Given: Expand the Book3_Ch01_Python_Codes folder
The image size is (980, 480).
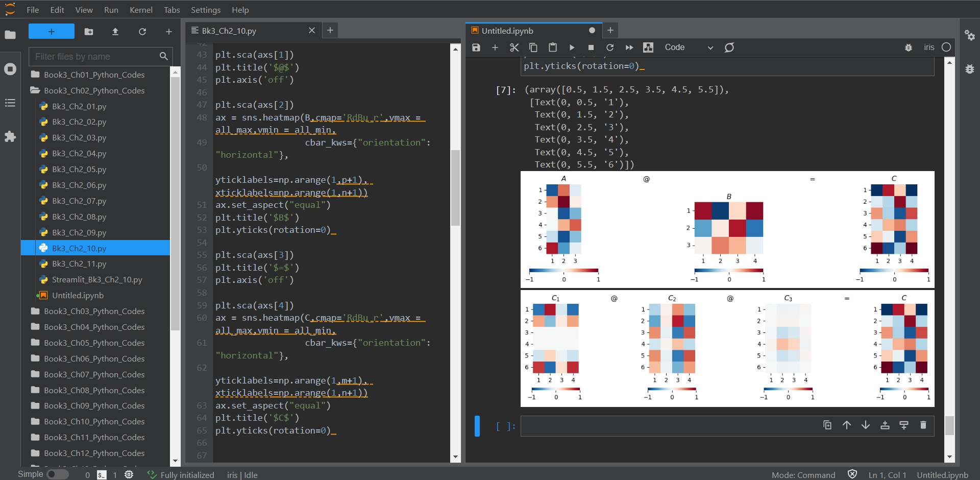Looking at the screenshot, I should coord(95,75).
